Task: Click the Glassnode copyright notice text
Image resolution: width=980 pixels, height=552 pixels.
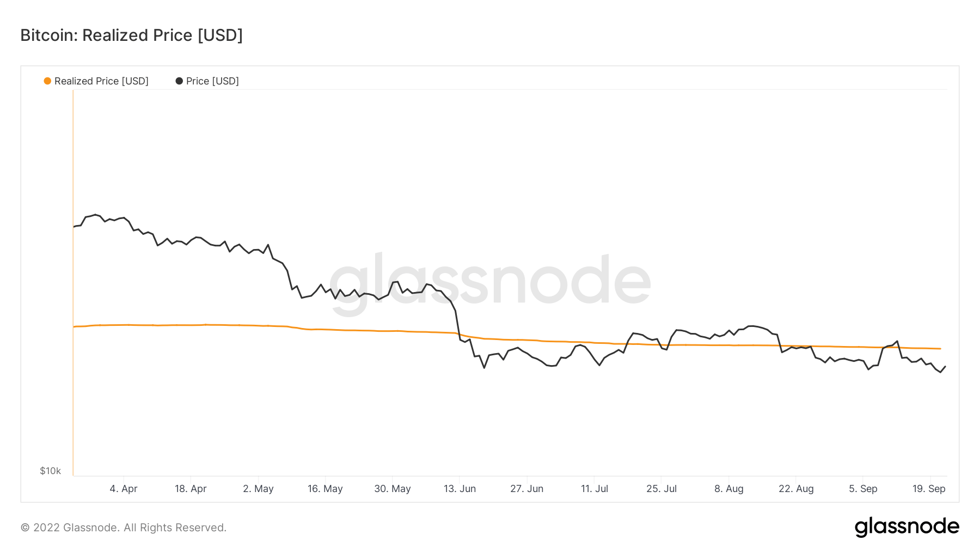Action: click(124, 527)
